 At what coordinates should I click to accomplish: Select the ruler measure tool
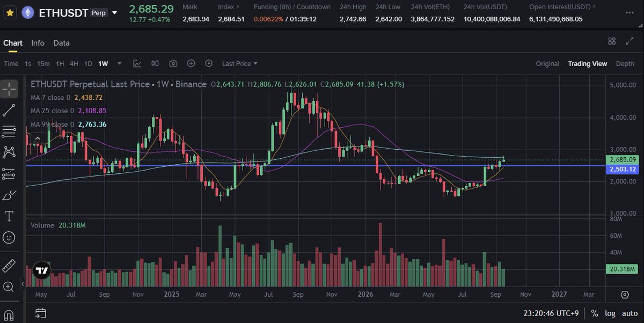9,265
